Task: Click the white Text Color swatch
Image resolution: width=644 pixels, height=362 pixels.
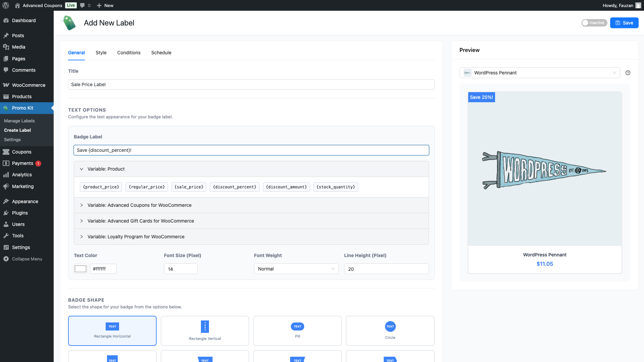Action: pyautogui.click(x=80, y=269)
